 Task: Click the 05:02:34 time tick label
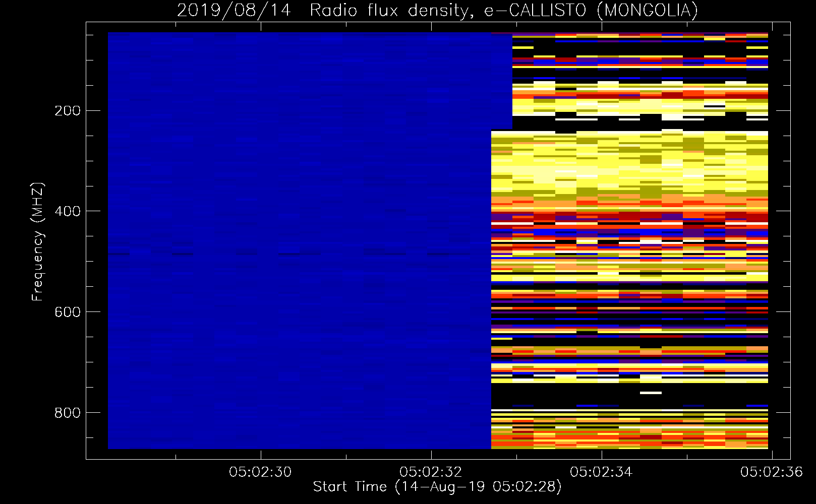click(601, 472)
